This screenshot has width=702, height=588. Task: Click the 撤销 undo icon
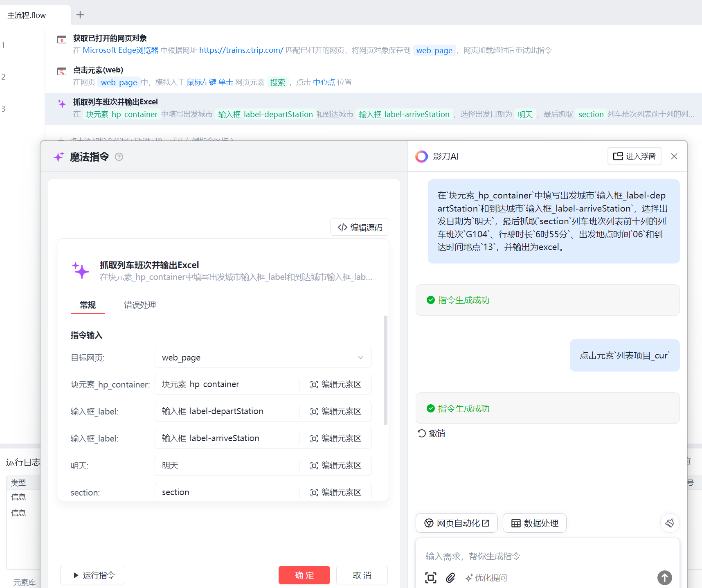(x=422, y=433)
